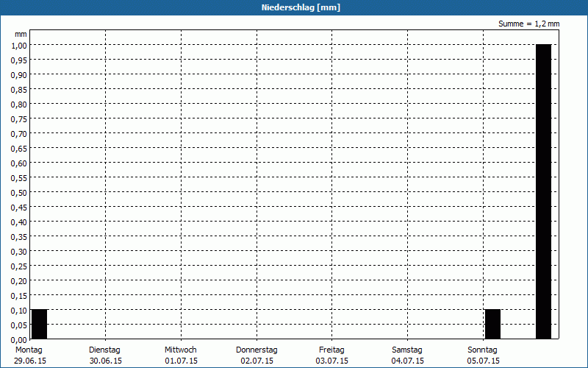The height and width of the screenshot is (368, 588).
Task: Click the 0,75 y-axis value
Action: [19, 119]
